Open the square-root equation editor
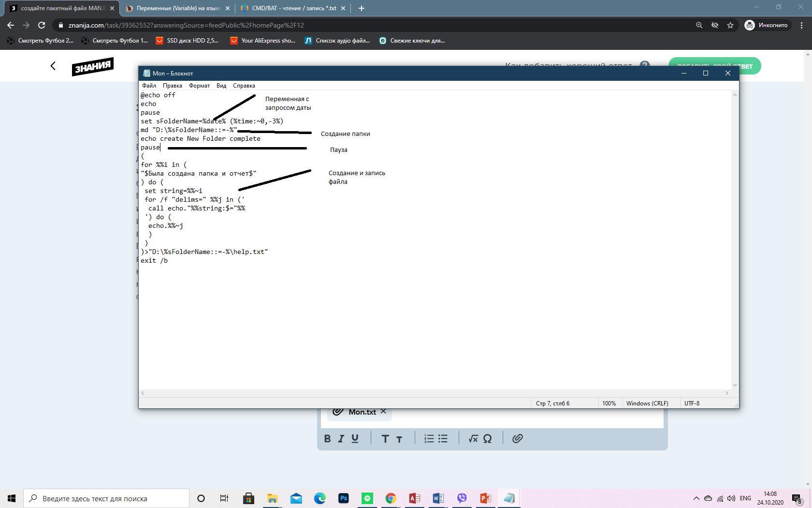The height and width of the screenshot is (508, 812). point(473,438)
